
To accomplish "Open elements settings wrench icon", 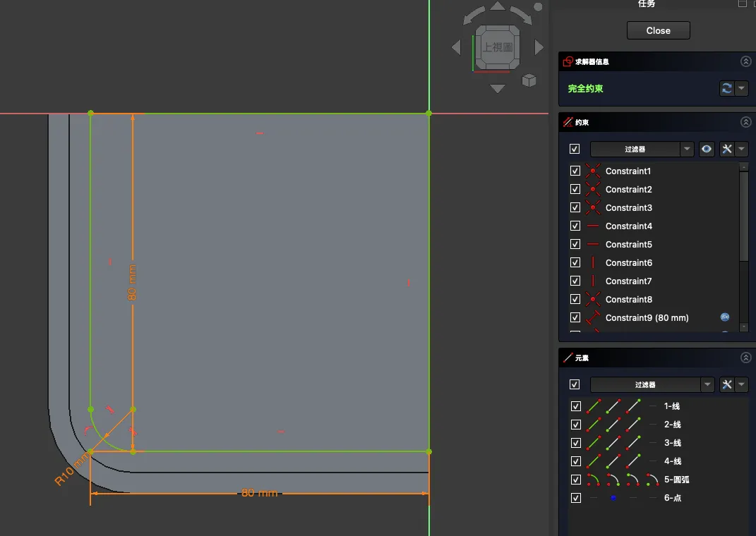I will pos(727,384).
